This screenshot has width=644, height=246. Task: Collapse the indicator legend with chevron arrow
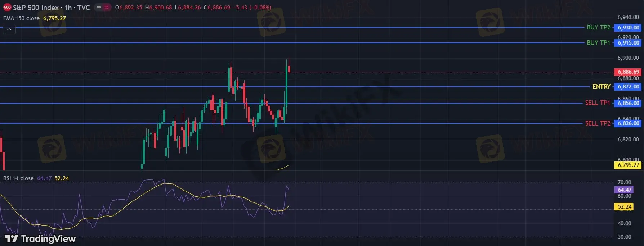click(x=9, y=29)
